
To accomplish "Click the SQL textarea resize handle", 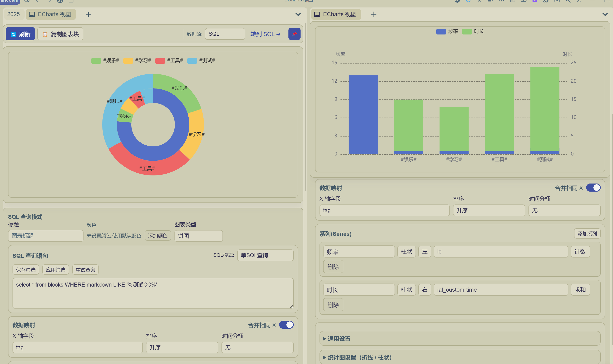I will pos(291,306).
